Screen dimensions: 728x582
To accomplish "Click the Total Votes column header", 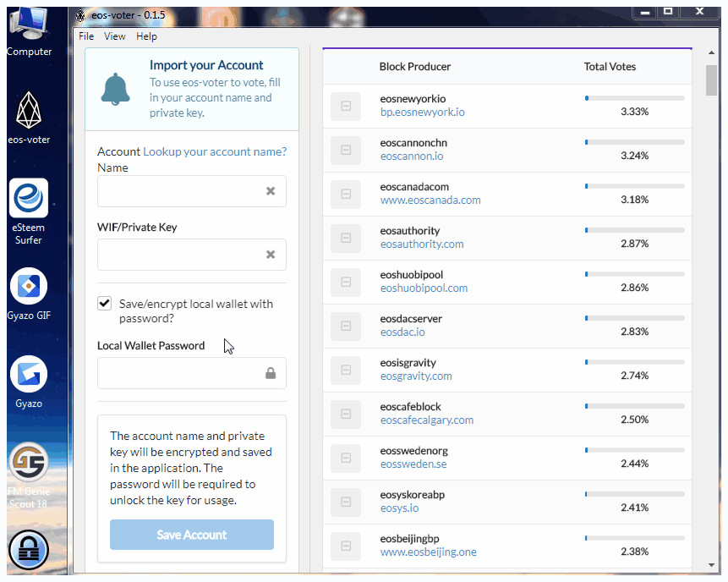I will 610,67.
